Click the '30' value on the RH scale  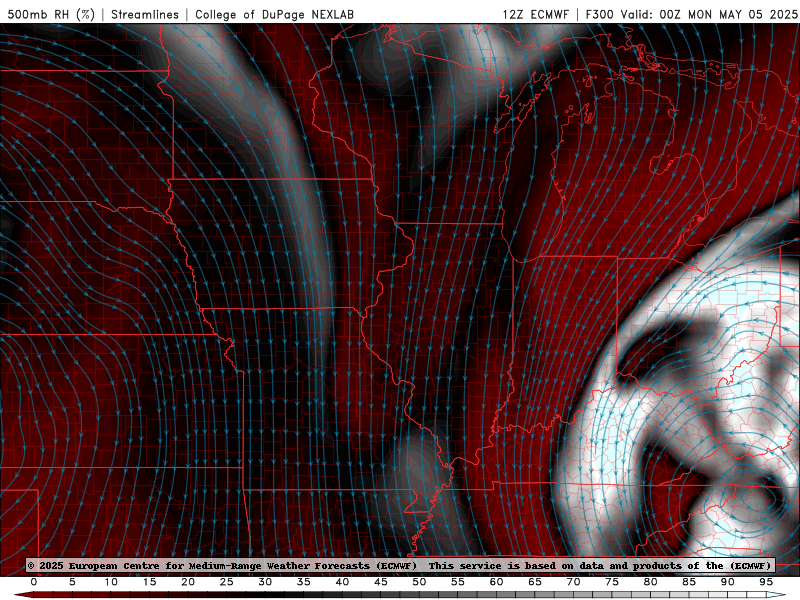click(265, 582)
